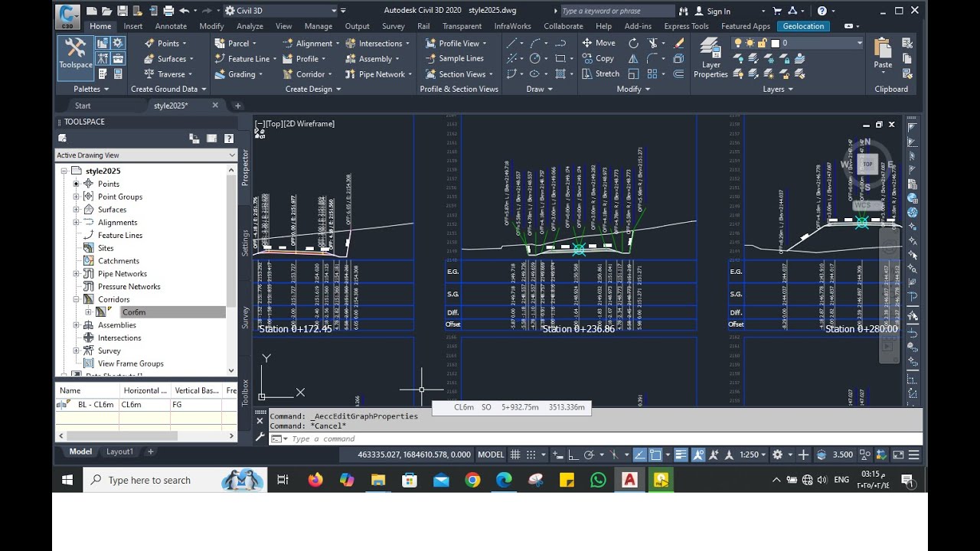Screen dimensions: 980x551
Task: Select the Move tool
Action: pyautogui.click(x=599, y=43)
